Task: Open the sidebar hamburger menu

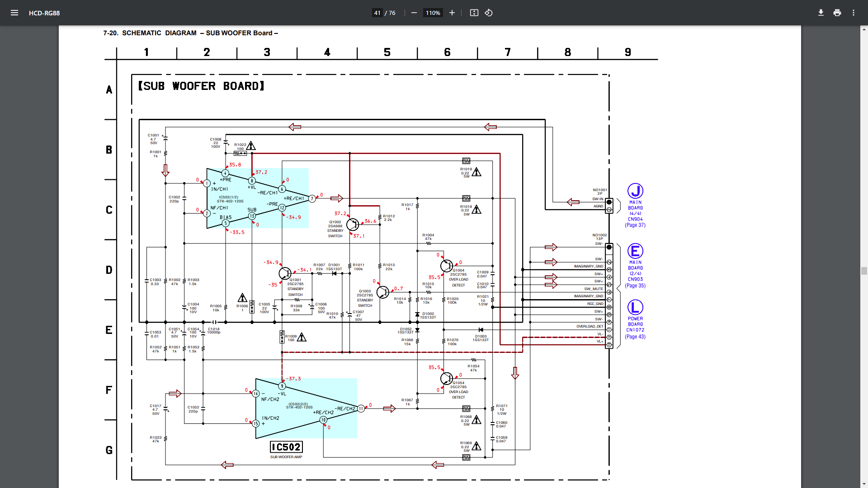Action: tap(14, 13)
